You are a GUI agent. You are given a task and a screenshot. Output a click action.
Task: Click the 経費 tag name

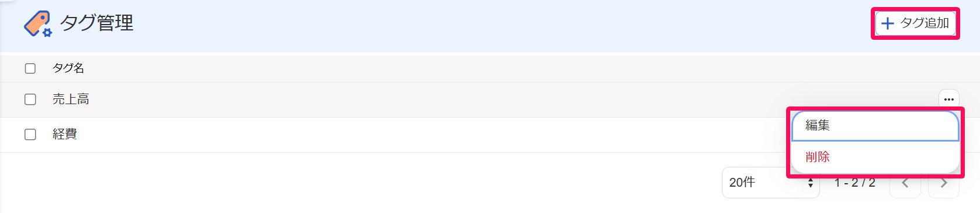coord(65,135)
